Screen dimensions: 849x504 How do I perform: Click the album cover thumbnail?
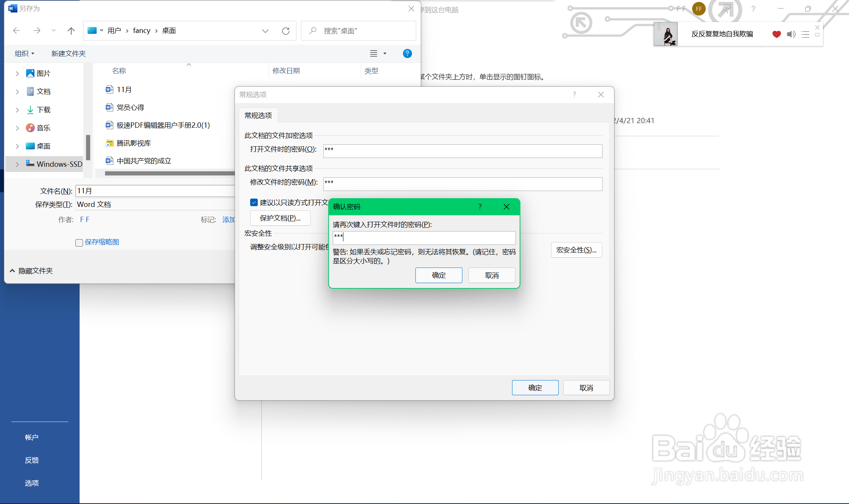[x=666, y=34]
